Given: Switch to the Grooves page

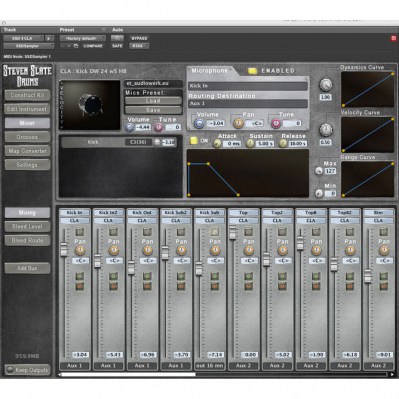Looking at the screenshot, I should [x=27, y=137].
